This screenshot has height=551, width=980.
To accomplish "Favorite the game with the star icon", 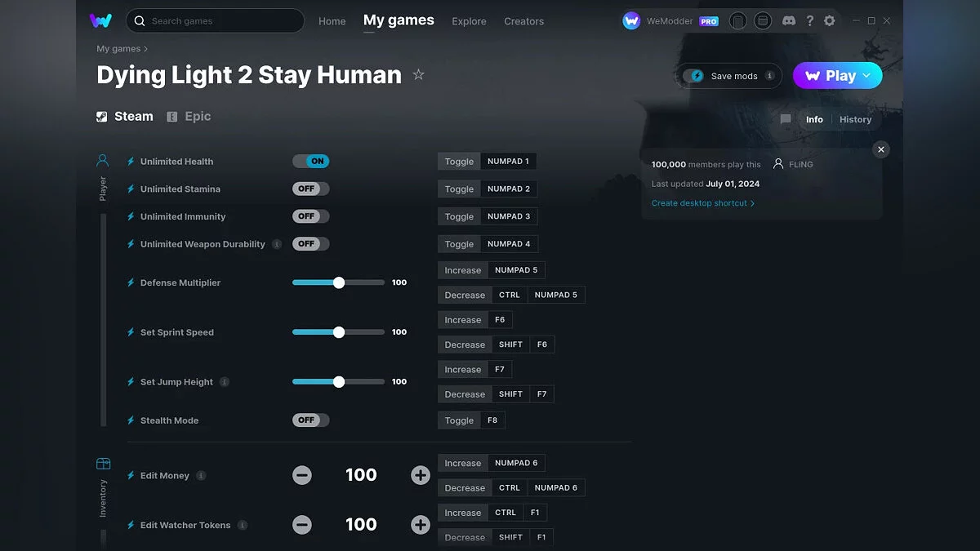I will 418,75.
